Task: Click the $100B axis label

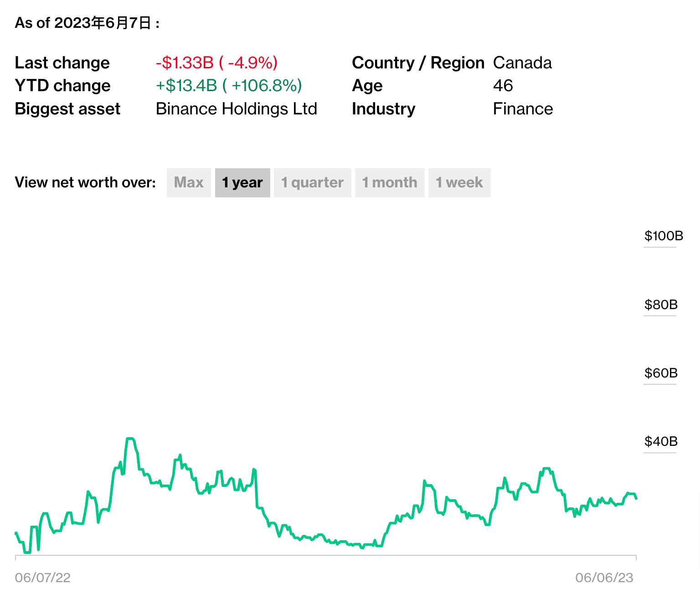Action: click(x=663, y=236)
